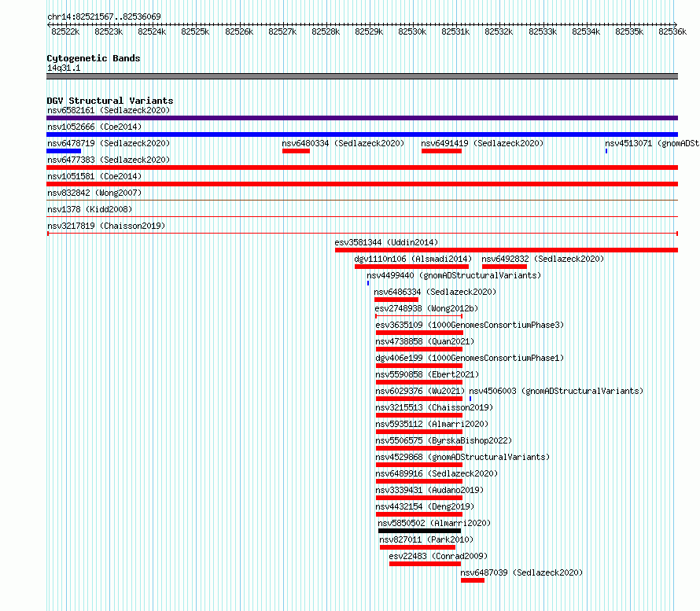Open dgv1110n106 (Alsmadi2014) label
Image resolution: width=700 pixels, height=611 pixels.
tap(413, 259)
